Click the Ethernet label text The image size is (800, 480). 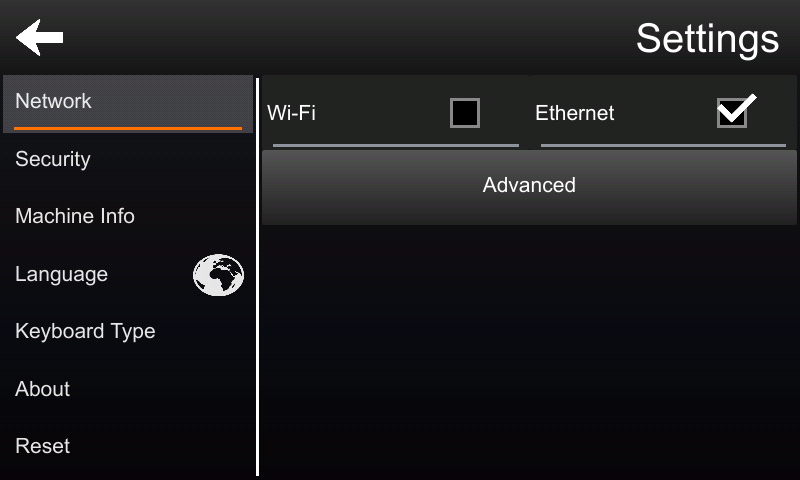tap(574, 113)
